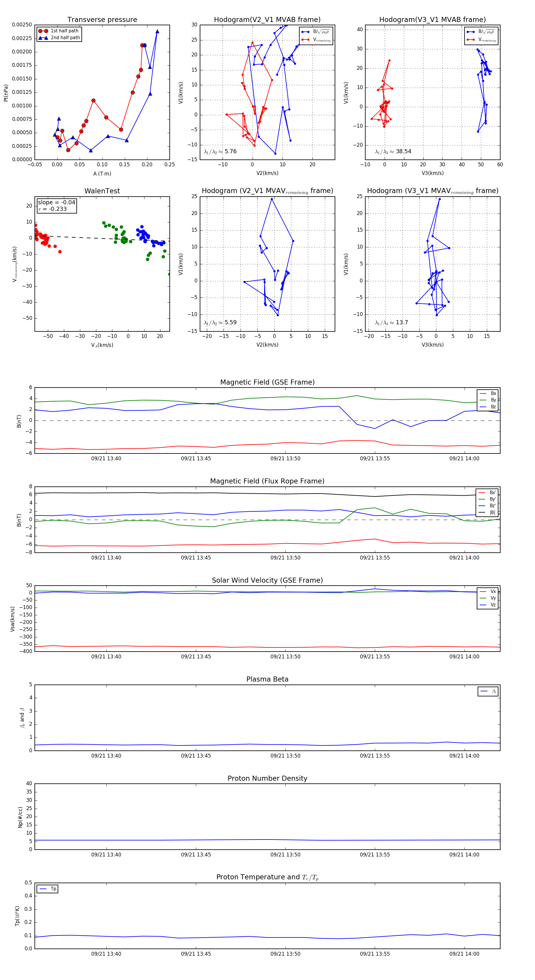This screenshot has width=535, height=980.
Task: Click the A (T·m) x-axis label
Action: [x=102, y=174]
